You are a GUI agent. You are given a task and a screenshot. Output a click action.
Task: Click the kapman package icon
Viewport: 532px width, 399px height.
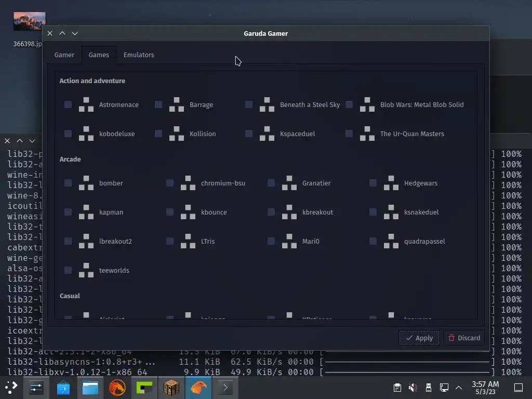point(86,212)
